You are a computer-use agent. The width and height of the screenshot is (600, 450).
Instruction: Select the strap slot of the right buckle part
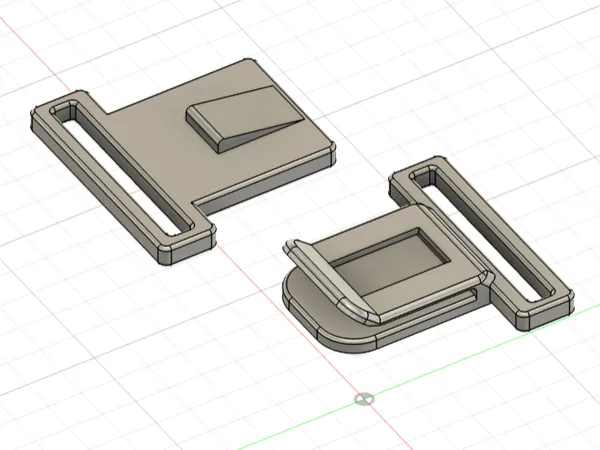click(483, 232)
